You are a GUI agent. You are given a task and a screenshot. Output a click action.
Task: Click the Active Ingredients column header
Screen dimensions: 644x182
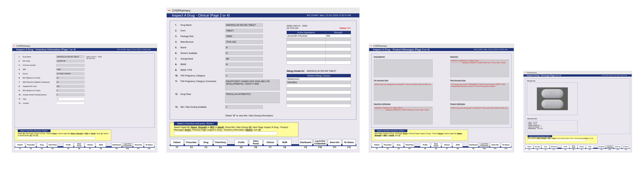point(306,32)
